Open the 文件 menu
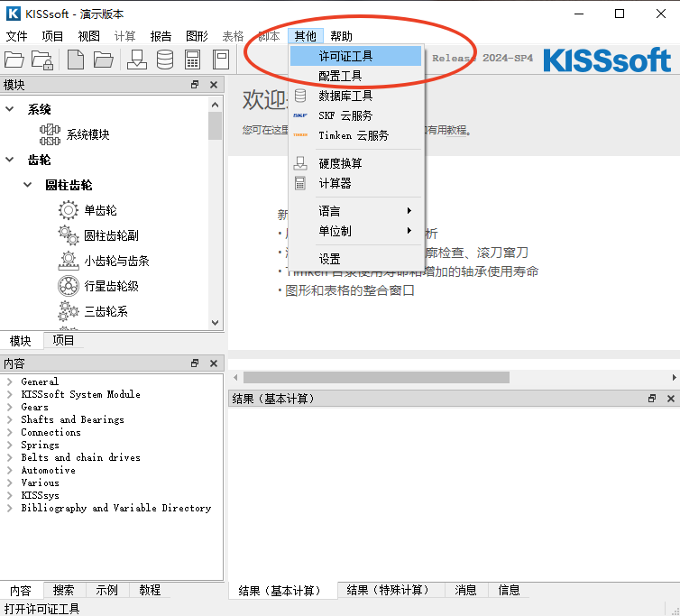This screenshot has height=616, width=680. click(16, 36)
